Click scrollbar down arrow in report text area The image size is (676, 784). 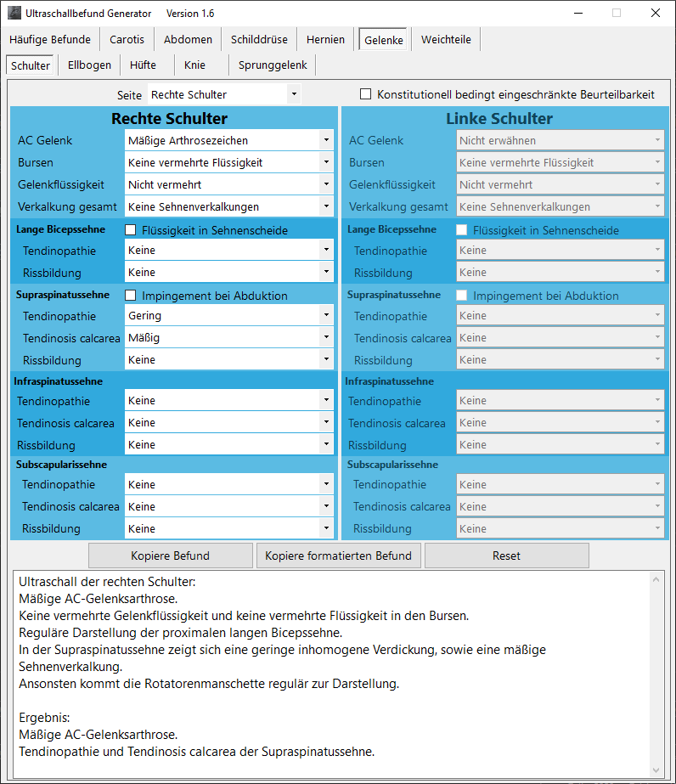(656, 770)
